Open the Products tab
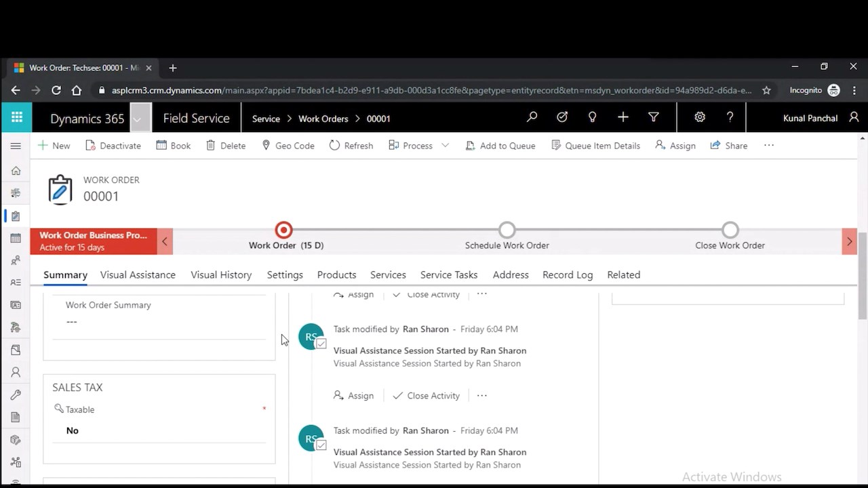Screen dimensions: 868x488 point(336,274)
